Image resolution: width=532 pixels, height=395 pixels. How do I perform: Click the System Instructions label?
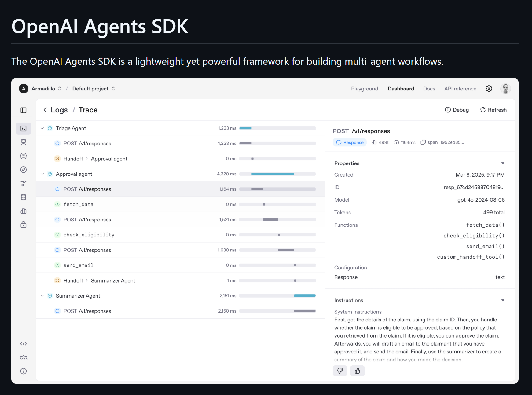358,312
